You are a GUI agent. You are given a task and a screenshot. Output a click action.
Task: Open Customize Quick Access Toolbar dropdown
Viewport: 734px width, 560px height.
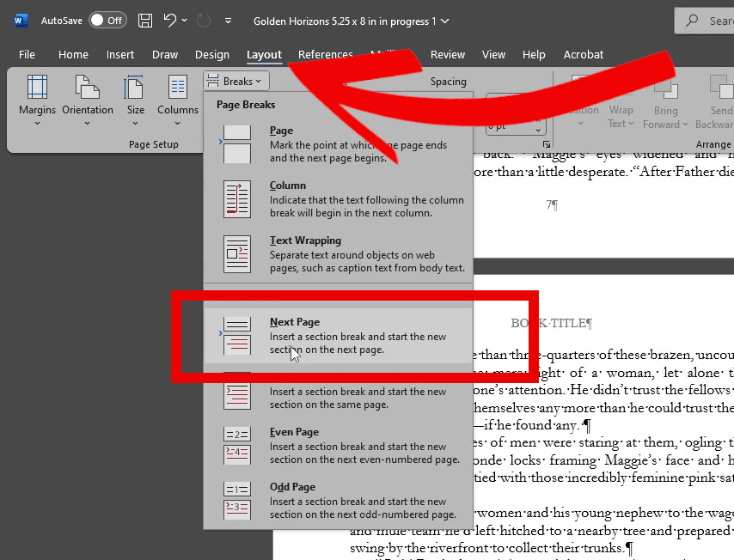pos(228,21)
